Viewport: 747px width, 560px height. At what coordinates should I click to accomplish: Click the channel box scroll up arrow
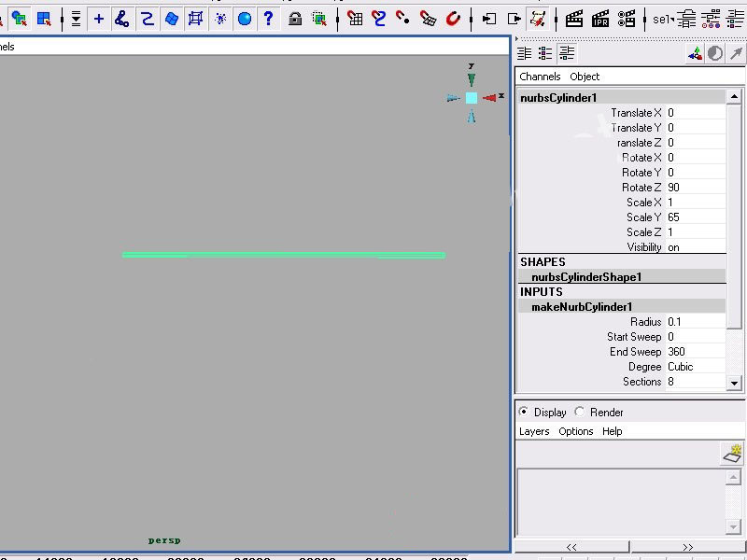coord(734,97)
